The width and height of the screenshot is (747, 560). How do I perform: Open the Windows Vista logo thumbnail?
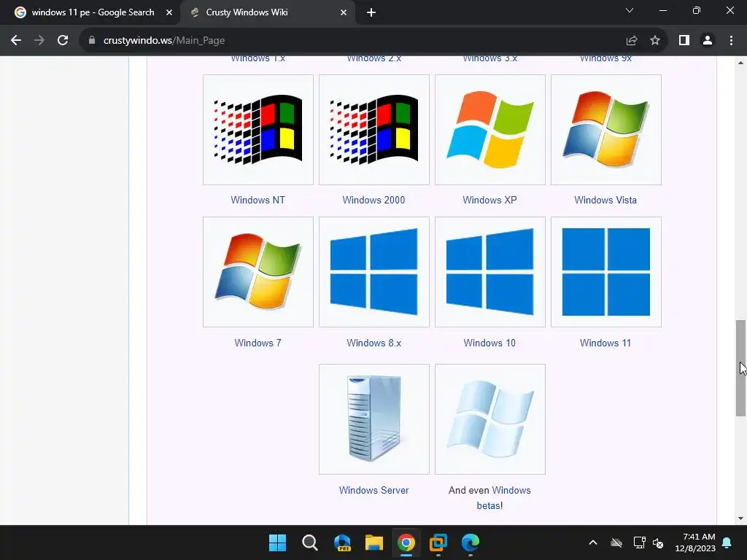click(x=606, y=130)
